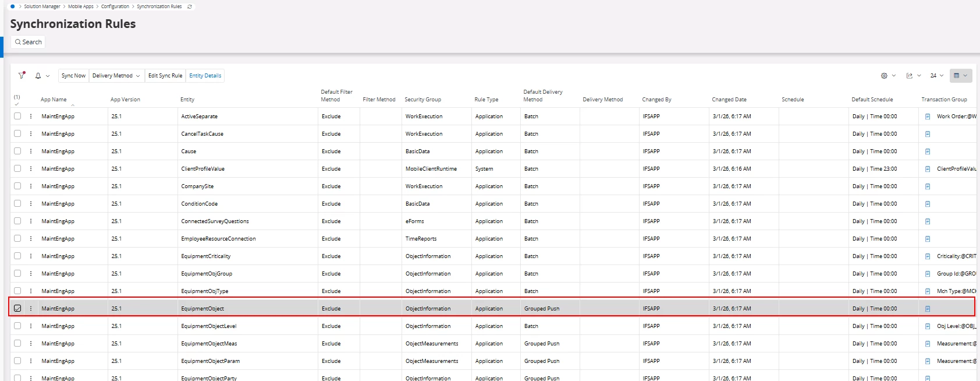Image resolution: width=980 pixels, height=381 pixels.
Task: Click the Synchronization Rules breadcrumb item
Action: pyautogui.click(x=159, y=6)
